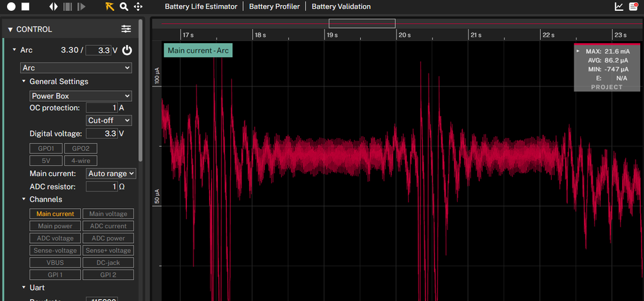Click the follow-playhead arrow icon

(x=81, y=6)
